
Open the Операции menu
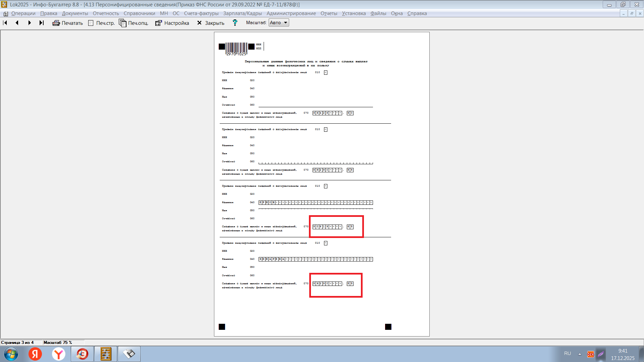coord(23,13)
